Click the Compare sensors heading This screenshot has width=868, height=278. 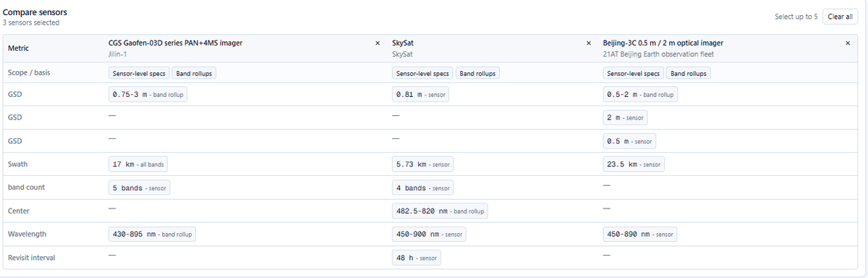click(x=35, y=12)
